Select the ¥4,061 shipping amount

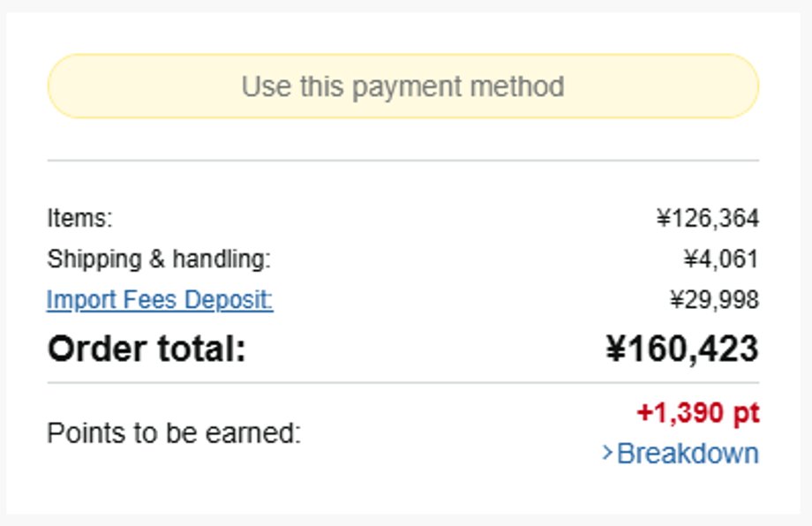[720, 259]
